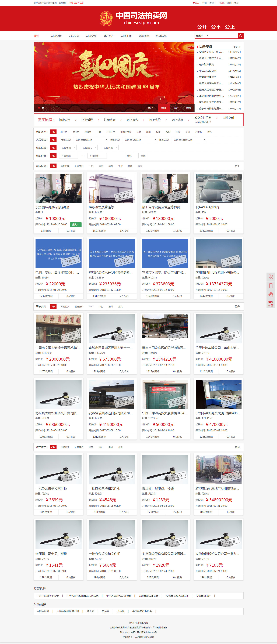Viewport: 277px width, 644px height.
Task: Click the 已撤回 stamp on 宣城市泾县城区 card
Action: pyautogui.click(x=124, y=336)
